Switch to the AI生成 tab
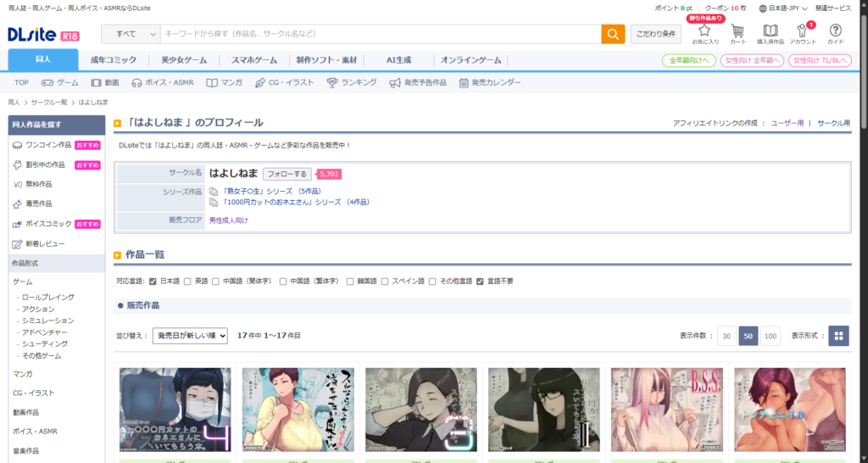 [x=398, y=60]
